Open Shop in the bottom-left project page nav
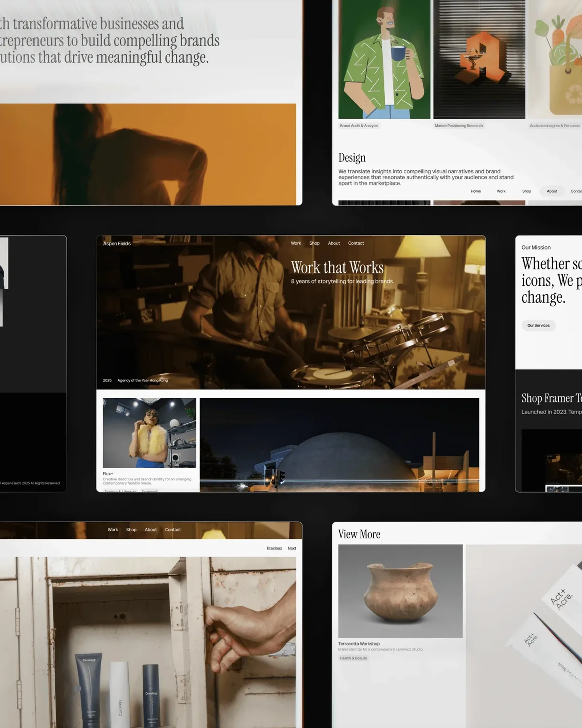The width and height of the screenshot is (582, 728). (x=131, y=530)
